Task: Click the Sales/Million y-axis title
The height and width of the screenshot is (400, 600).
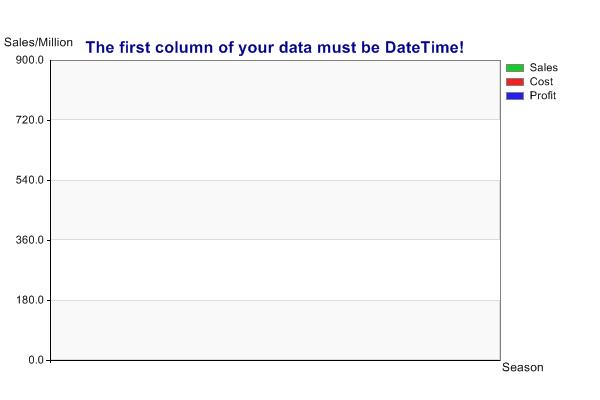Action: tap(38, 42)
